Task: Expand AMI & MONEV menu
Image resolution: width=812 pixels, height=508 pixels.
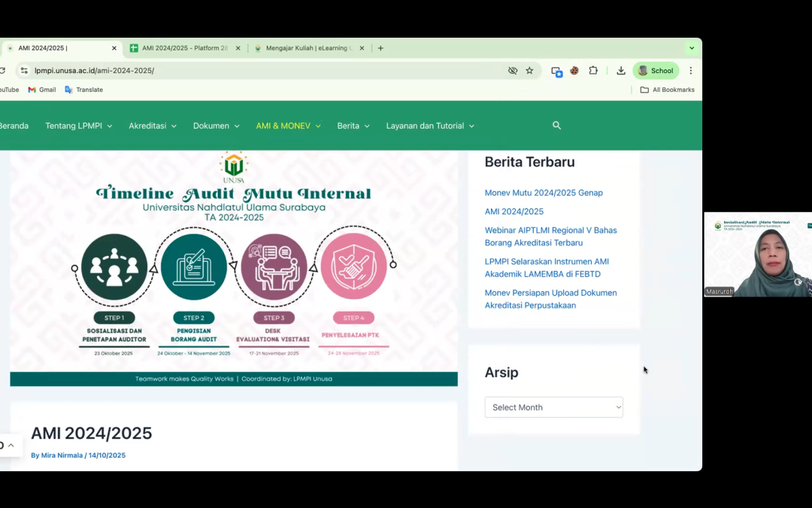Action: 288,126
